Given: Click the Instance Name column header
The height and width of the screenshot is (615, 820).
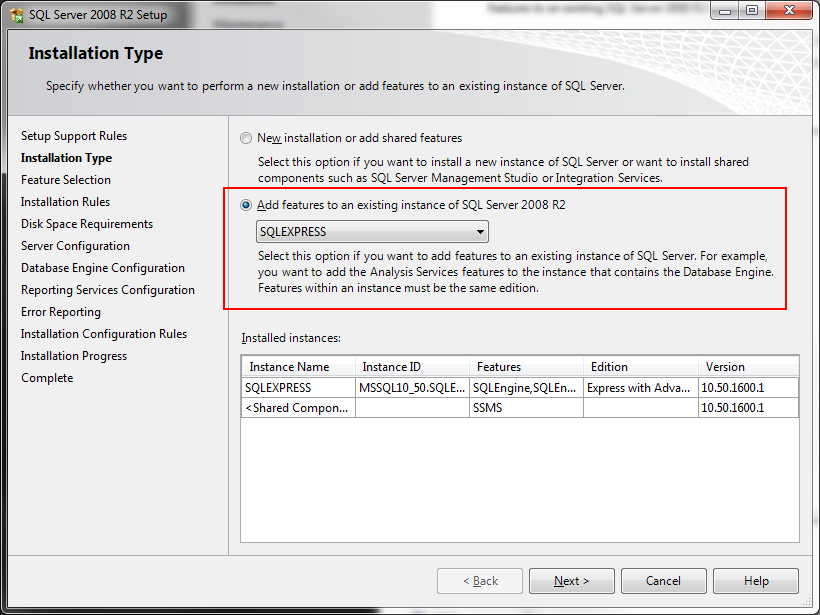Looking at the screenshot, I should tap(299, 367).
